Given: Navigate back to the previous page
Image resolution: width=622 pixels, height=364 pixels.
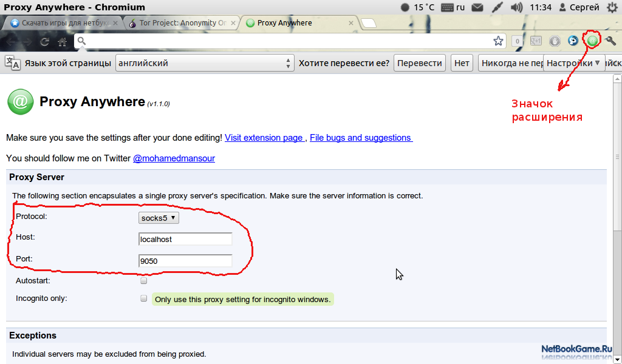Looking at the screenshot, I should click(x=11, y=41).
